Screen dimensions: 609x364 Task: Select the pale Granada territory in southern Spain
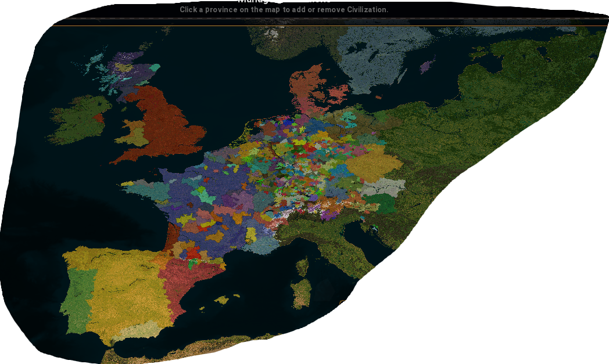tap(141, 330)
